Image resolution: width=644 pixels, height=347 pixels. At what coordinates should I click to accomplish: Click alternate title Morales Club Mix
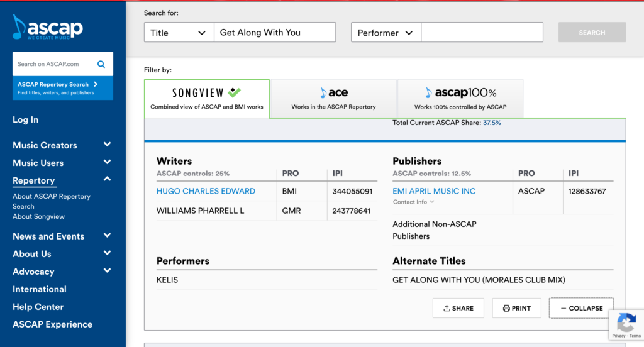coord(479,280)
